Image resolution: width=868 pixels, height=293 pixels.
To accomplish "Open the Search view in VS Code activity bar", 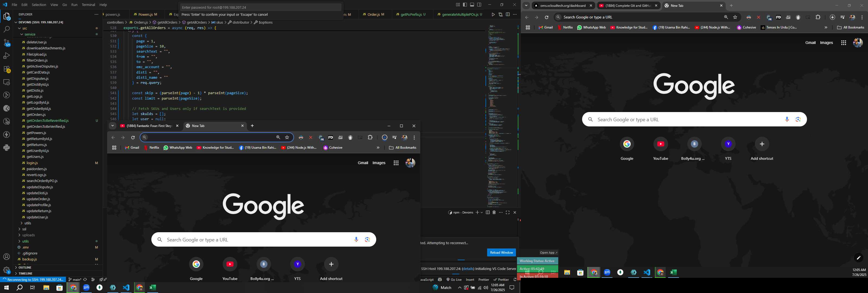I will (x=7, y=29).
